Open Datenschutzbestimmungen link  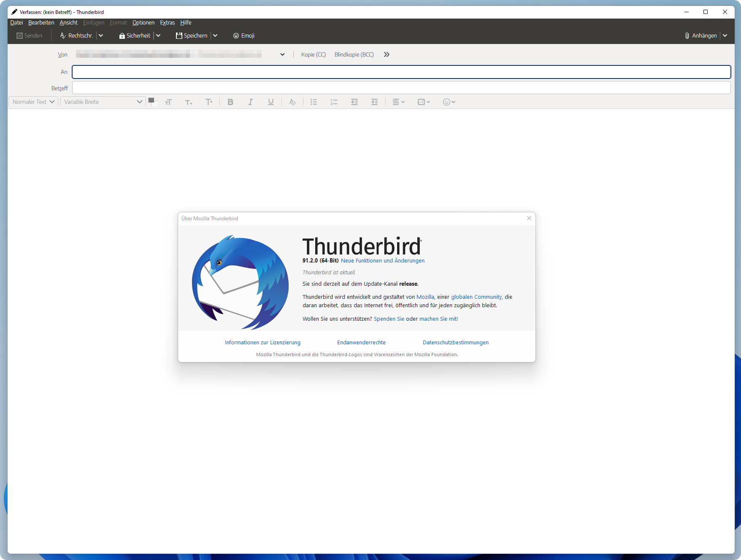tap(456, 343)
